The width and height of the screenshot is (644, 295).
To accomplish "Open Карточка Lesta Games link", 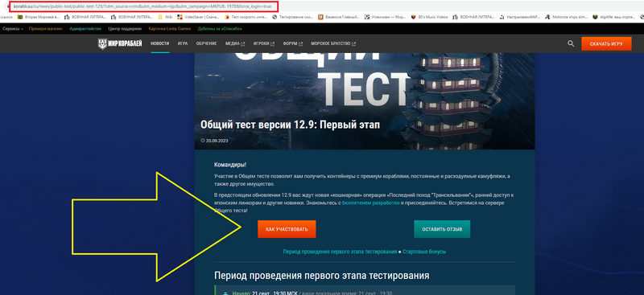I will pos(170,29).
